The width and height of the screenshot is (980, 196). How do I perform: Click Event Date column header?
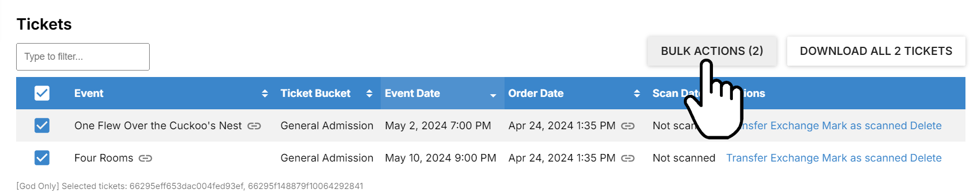[412, 93]
